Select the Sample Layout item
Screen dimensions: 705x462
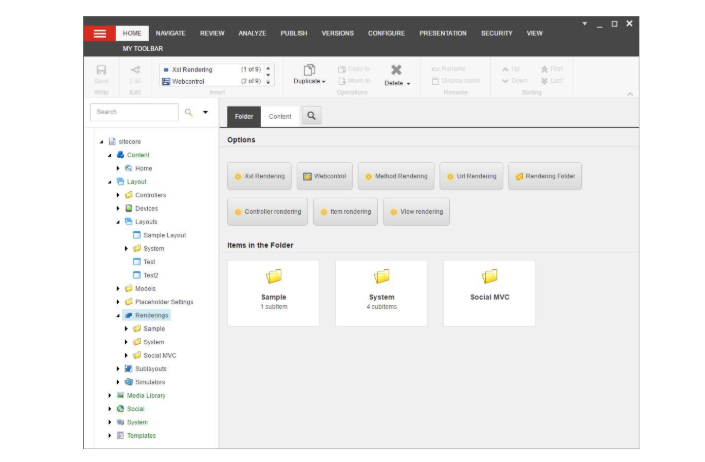[165, 235]
